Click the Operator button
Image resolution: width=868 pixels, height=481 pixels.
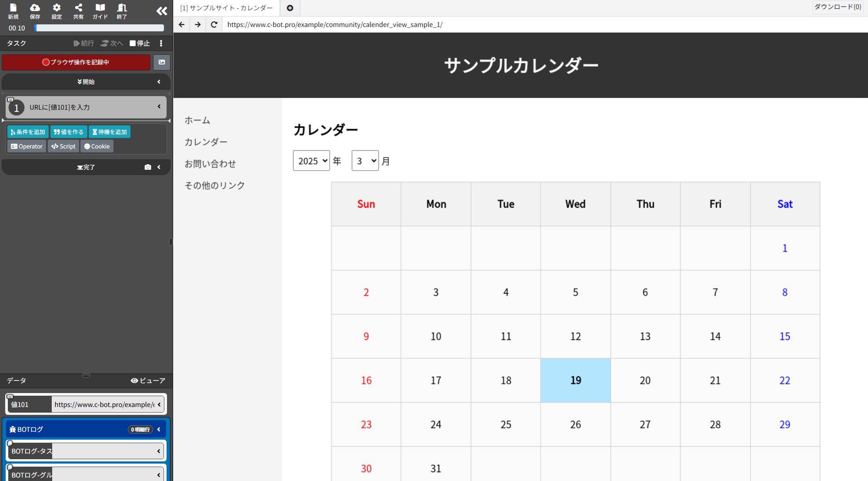pyautogui.click(x=27, y=146)
